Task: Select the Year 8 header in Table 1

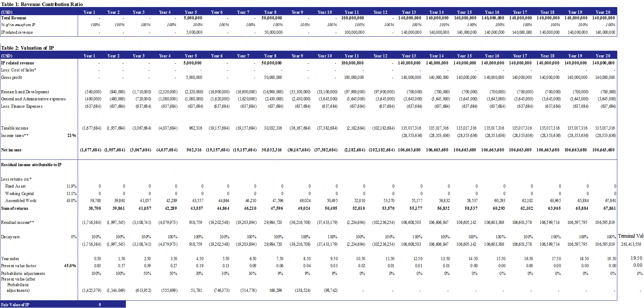Action: point(270,12)
